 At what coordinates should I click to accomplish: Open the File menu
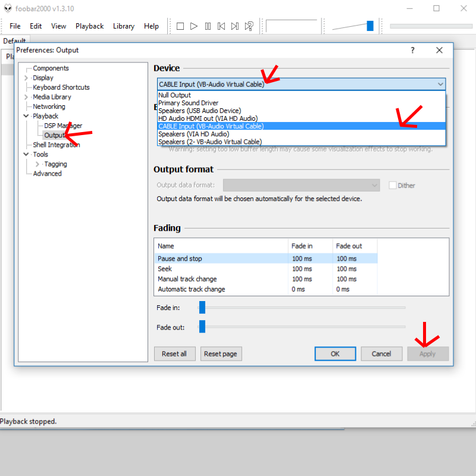15,26
